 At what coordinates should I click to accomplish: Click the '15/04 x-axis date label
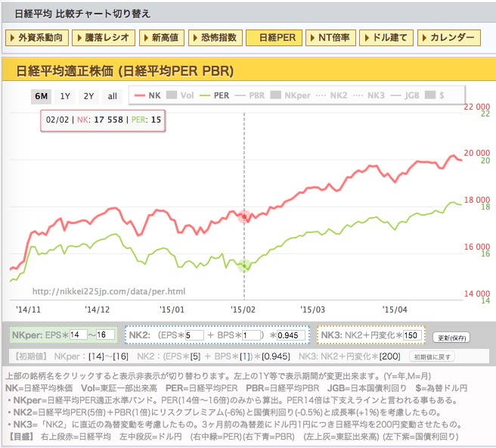coord(395,310)
